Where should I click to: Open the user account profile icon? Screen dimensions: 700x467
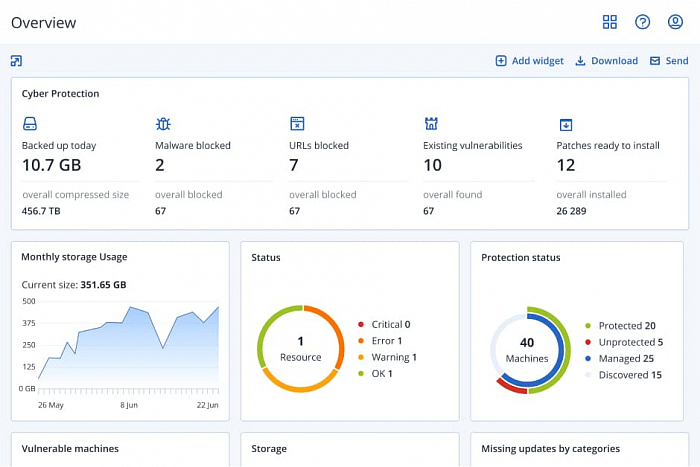pos(675,22)
